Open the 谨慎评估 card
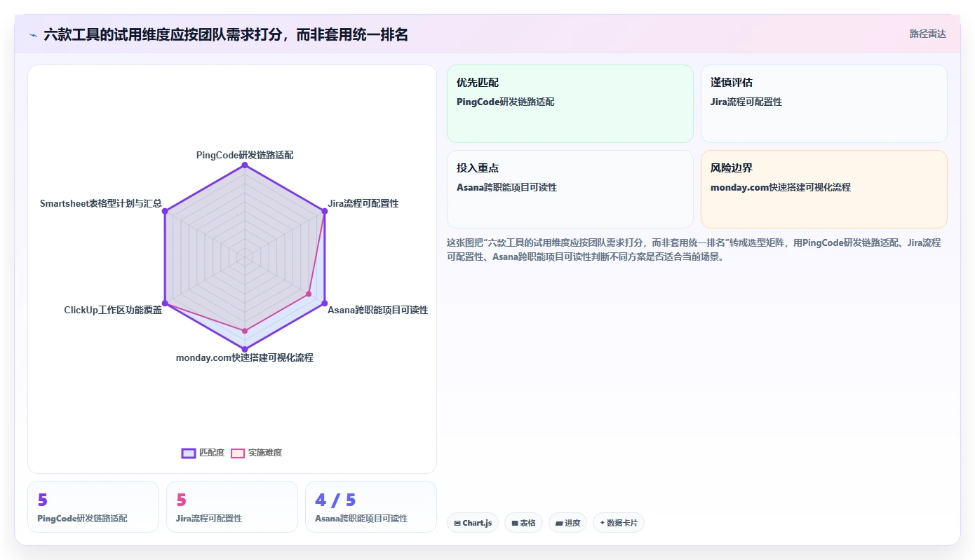 823,104
